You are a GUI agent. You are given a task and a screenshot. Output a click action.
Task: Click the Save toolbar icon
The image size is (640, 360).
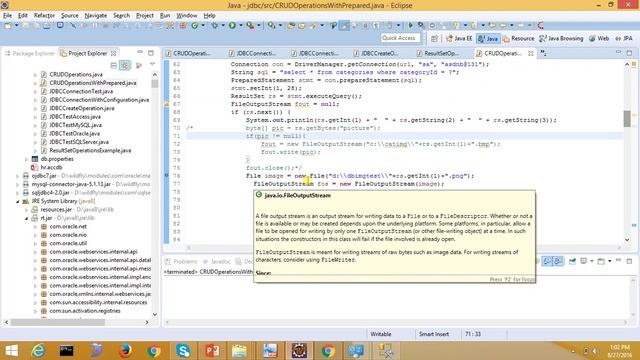26,26
